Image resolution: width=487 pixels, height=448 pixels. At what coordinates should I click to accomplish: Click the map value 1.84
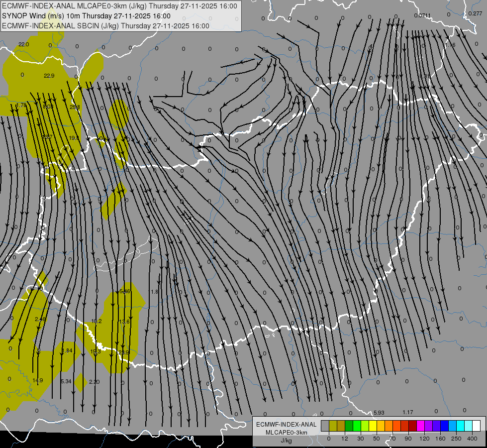point(67,350)
